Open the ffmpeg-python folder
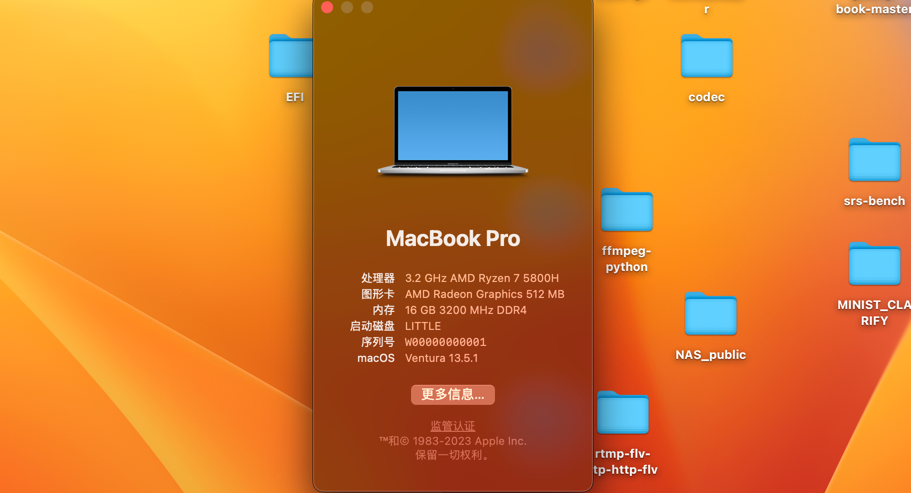Viewport: 911px width, 493px height. [627, 210]
